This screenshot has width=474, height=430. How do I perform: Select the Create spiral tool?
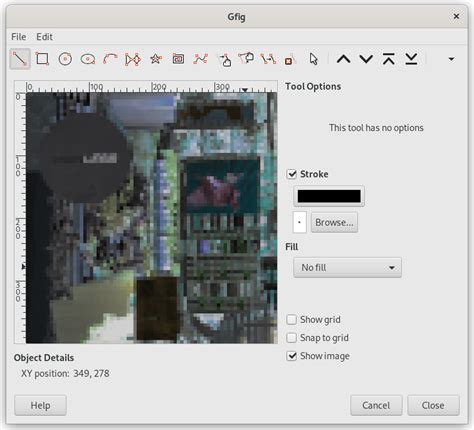(178, 59)
